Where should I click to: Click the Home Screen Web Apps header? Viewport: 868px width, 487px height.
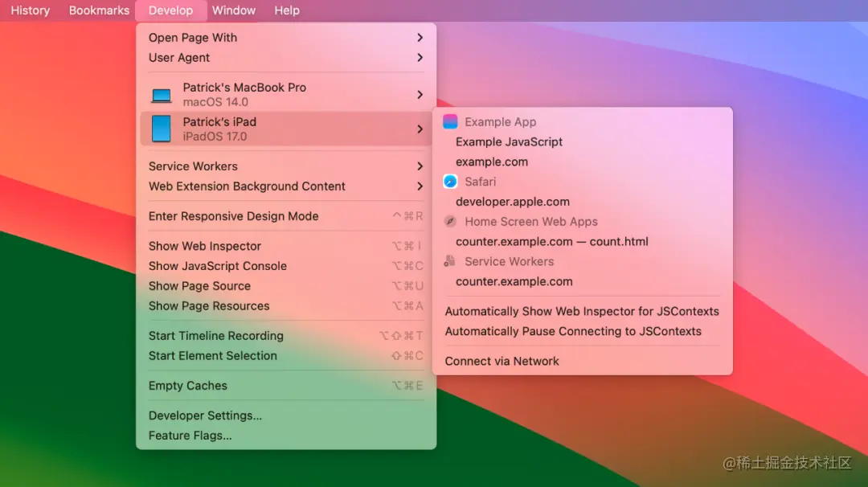click(531, 221)
